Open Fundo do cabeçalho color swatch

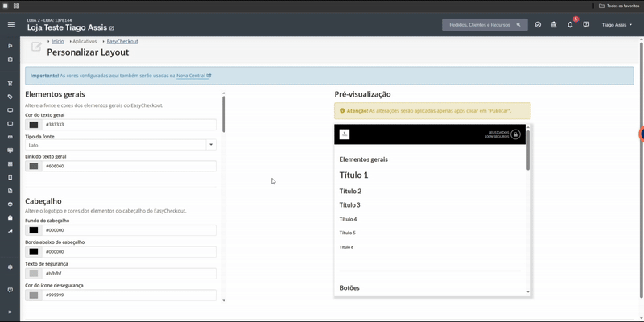[34, 230]
